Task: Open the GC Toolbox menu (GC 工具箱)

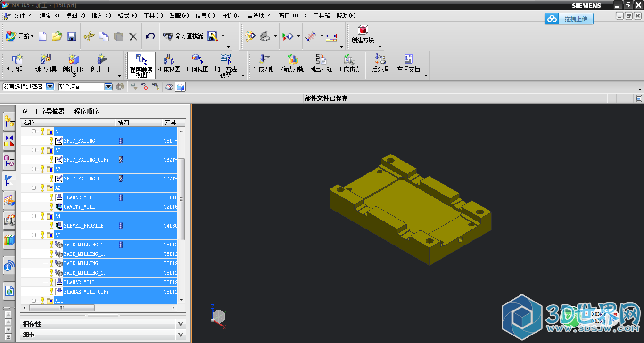Action: point(318,16)
